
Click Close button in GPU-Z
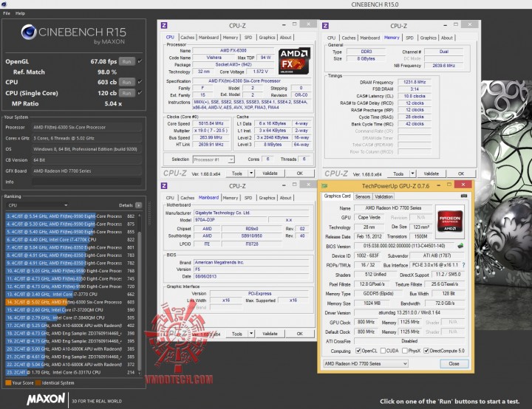click(x=454, y=363)
